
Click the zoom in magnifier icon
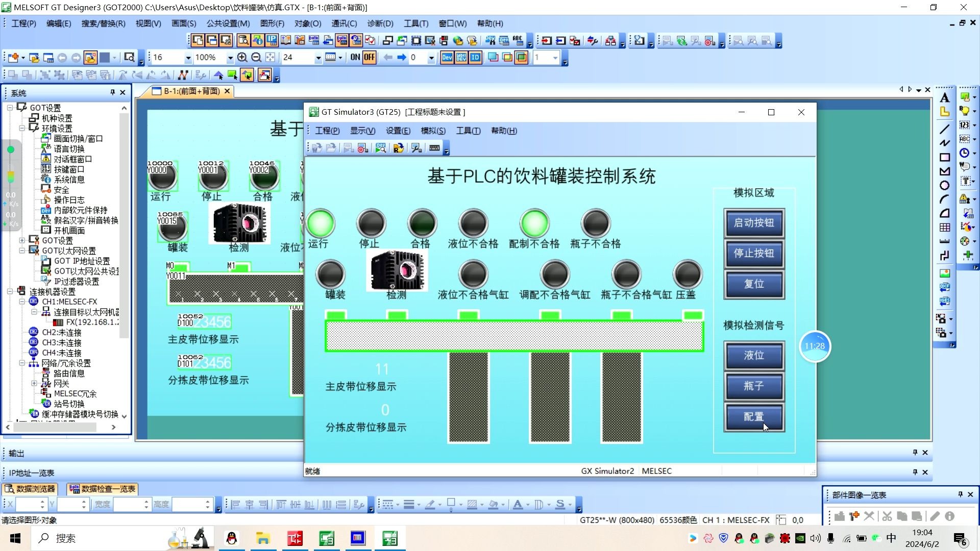(x=242, y=58)
